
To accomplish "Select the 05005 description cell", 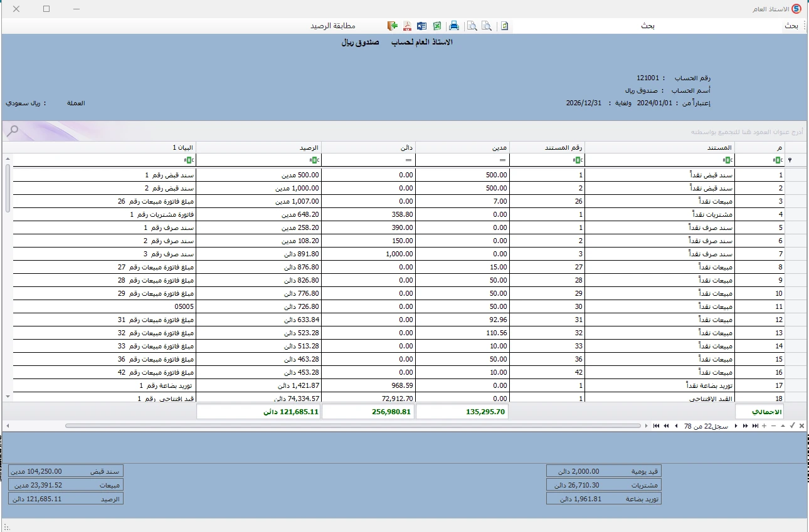I will tap(104, 306).
